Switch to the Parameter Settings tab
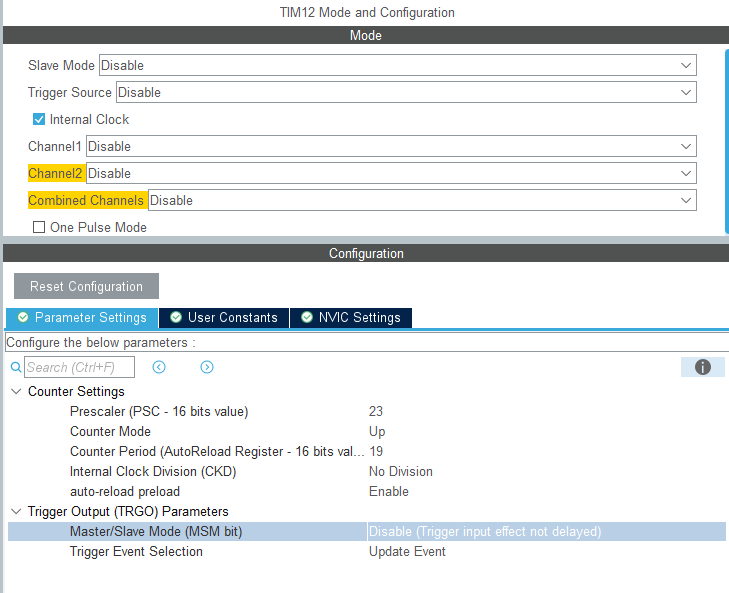Screen dimensions: 729x593 point(82,318)
